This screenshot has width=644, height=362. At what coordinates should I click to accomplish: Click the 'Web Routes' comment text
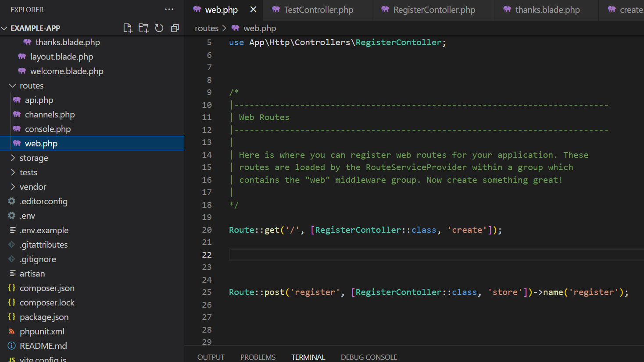pyautogui.click(x=264, y=117)
